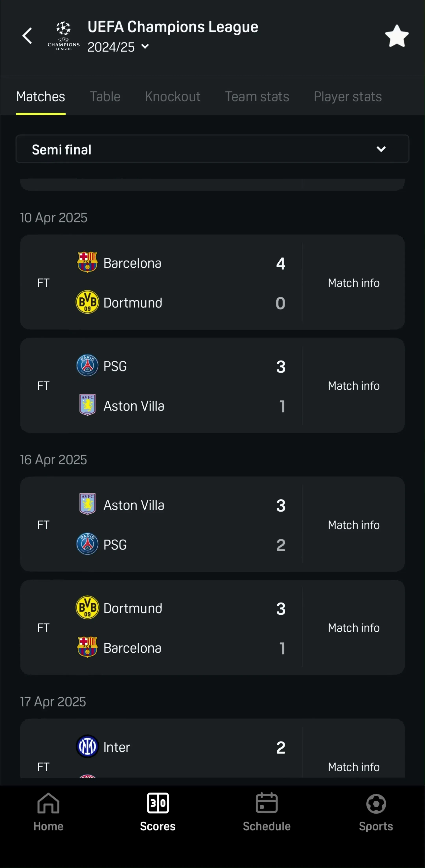Open the 2024/25 season dropdown
The width and height of the screenshot is (425, 868).
118,47
